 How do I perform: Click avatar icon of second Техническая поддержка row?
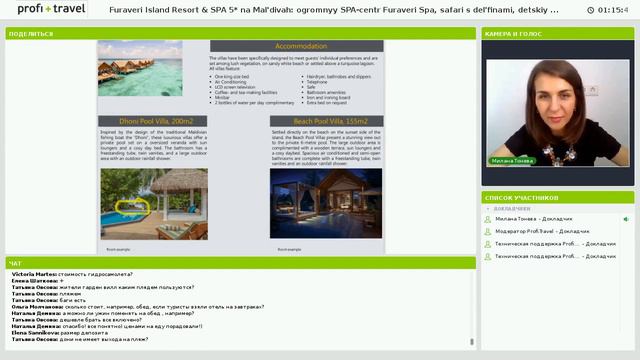487,256
